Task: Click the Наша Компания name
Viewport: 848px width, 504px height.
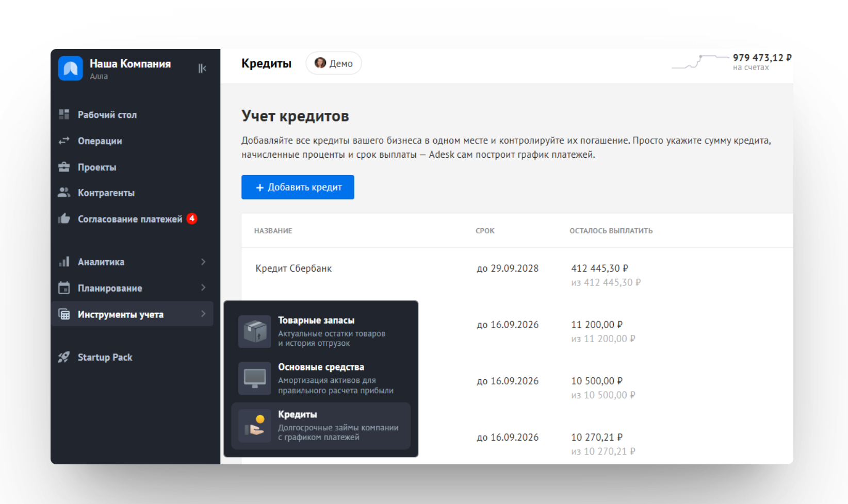Action: 130,64
